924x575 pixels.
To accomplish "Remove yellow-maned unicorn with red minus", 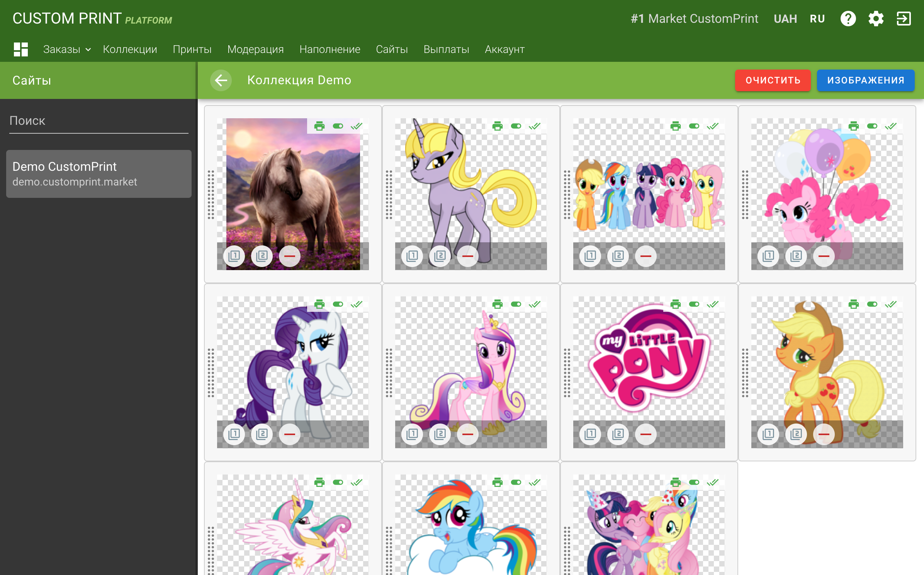I will click(468, 256).
